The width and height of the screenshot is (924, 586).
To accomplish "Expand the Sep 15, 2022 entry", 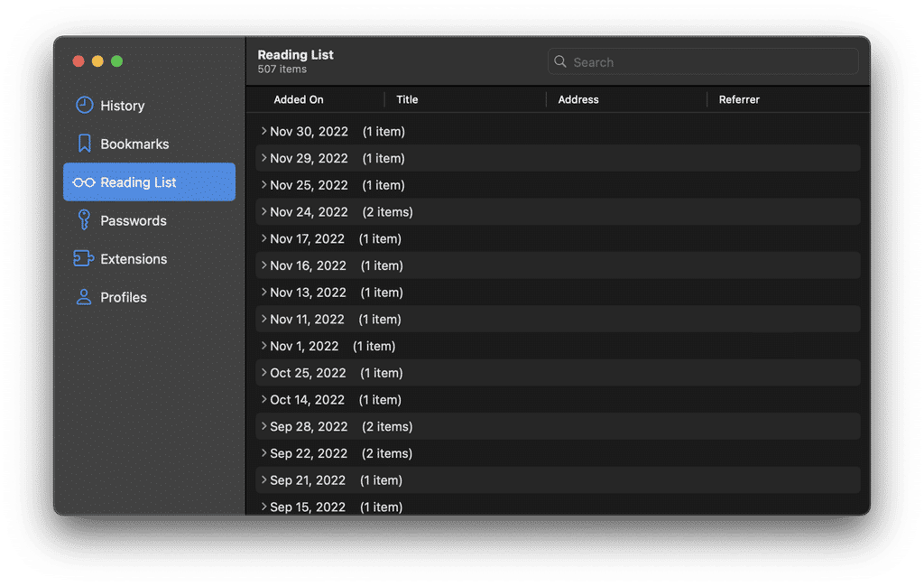I will point(263,507).
